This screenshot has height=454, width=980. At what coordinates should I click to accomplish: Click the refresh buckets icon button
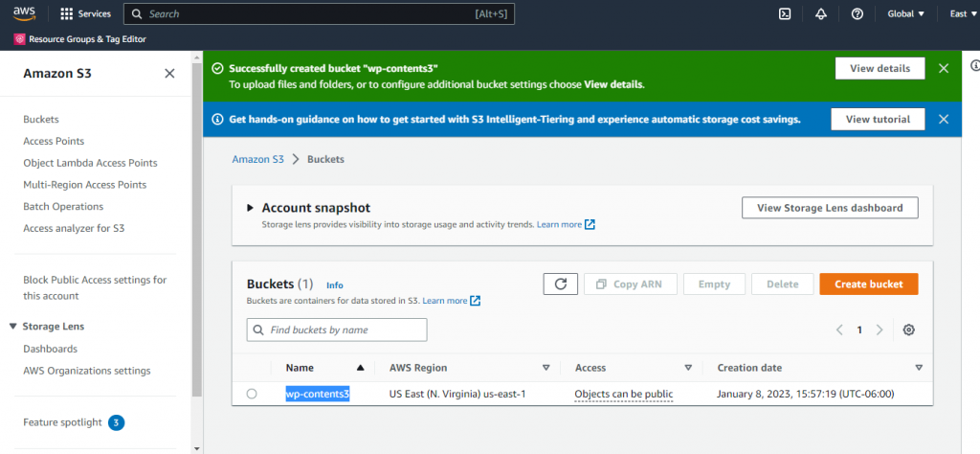tap(561, 284)
